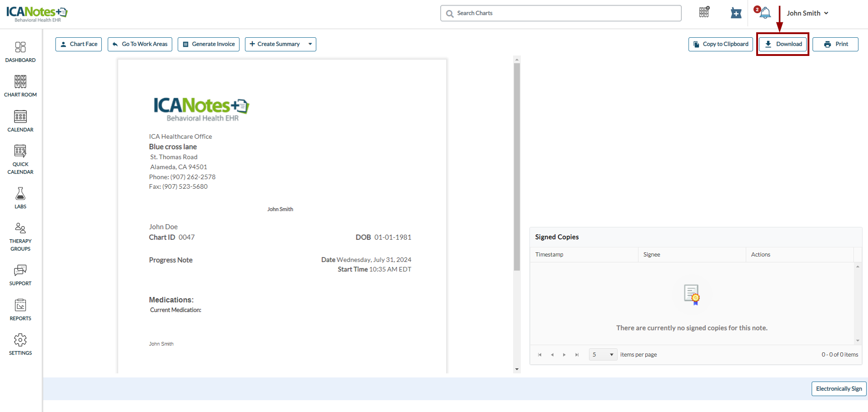
Task: Click Go To Work Areas
Action: pos(140,44)
